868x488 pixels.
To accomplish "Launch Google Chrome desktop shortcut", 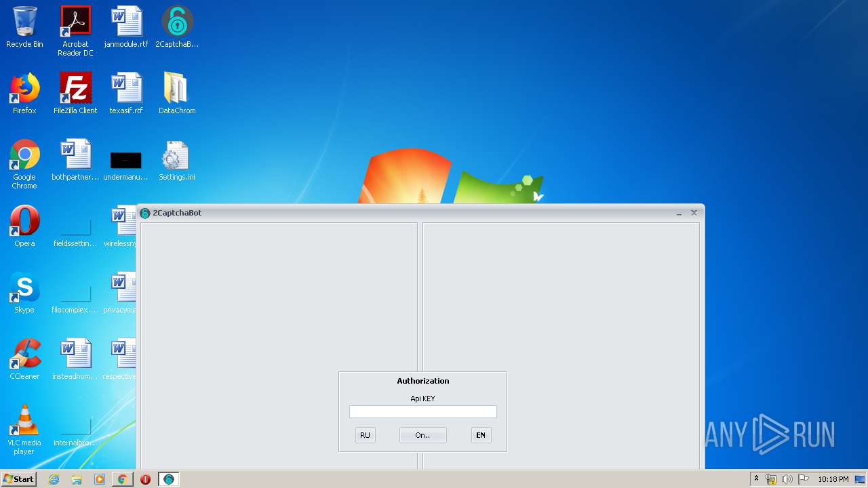I will 24,164.
